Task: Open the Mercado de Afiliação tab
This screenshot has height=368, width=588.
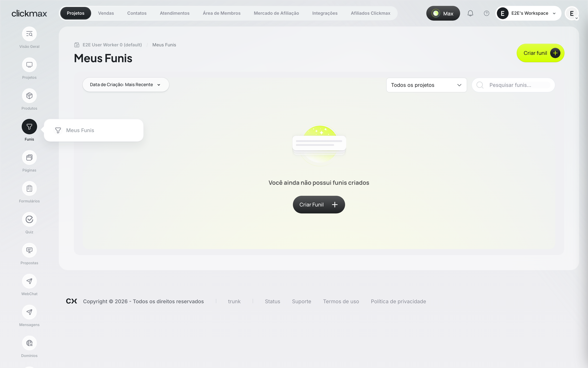Action: click(276, 13)
